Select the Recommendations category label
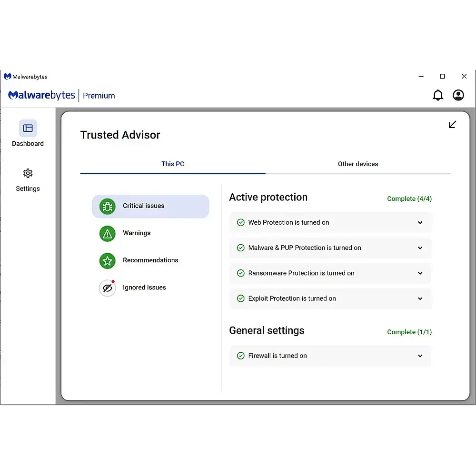Viewport: 476px width, 476px height. 150,260
